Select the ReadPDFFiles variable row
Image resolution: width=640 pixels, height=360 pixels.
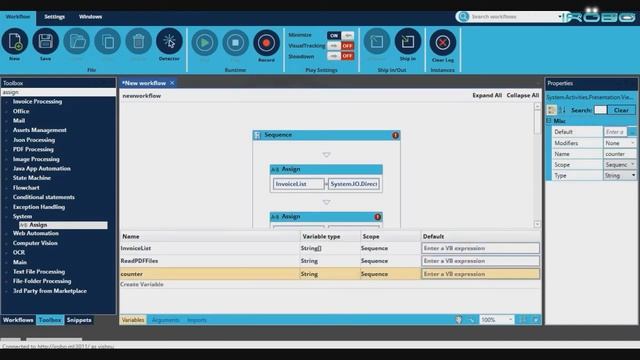331,261
